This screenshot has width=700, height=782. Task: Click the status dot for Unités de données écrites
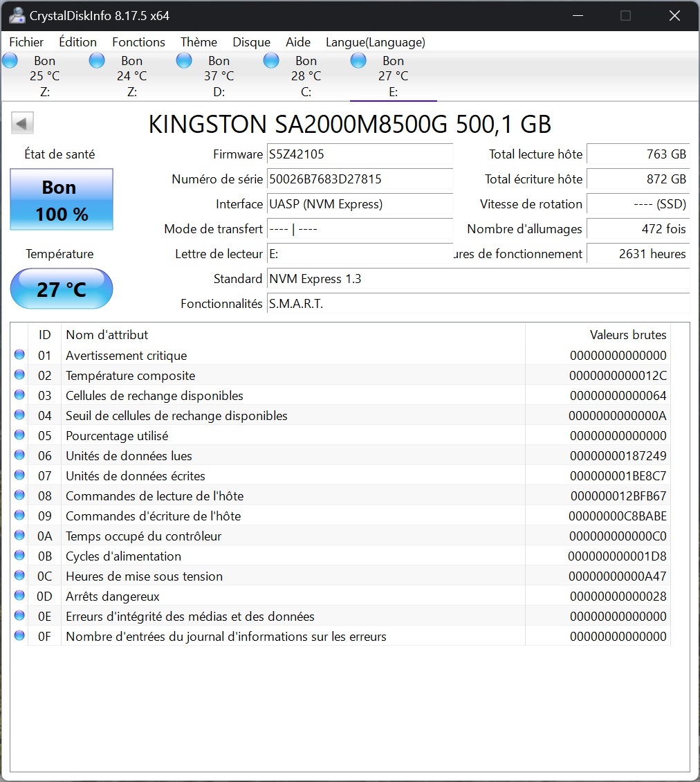coord(19,475)
